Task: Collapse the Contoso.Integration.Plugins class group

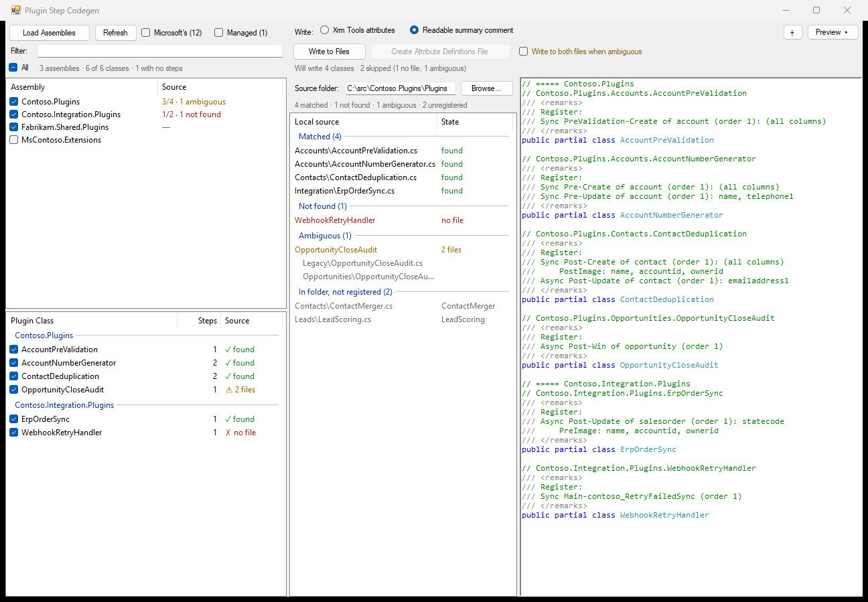Action: (64, 405)
